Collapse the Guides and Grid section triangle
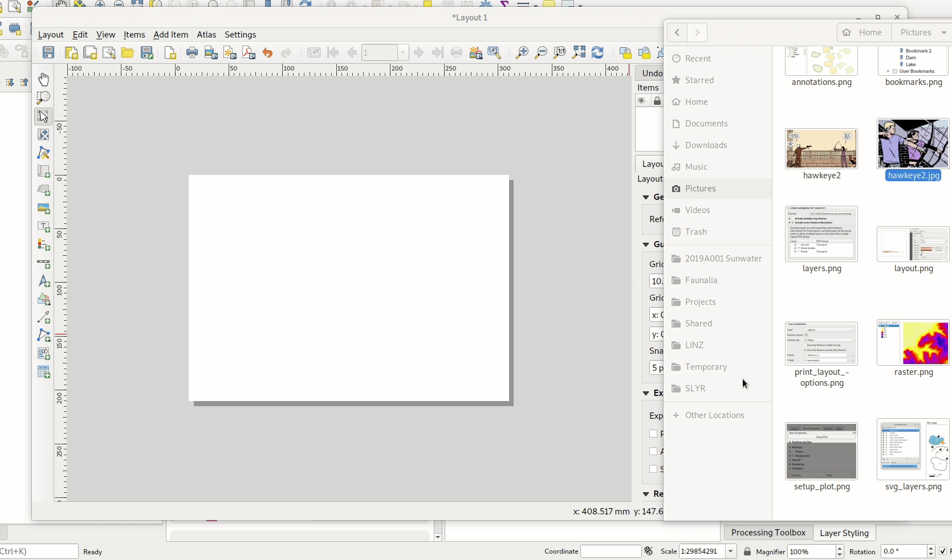 pyautogui.click(x=646, y=244)
